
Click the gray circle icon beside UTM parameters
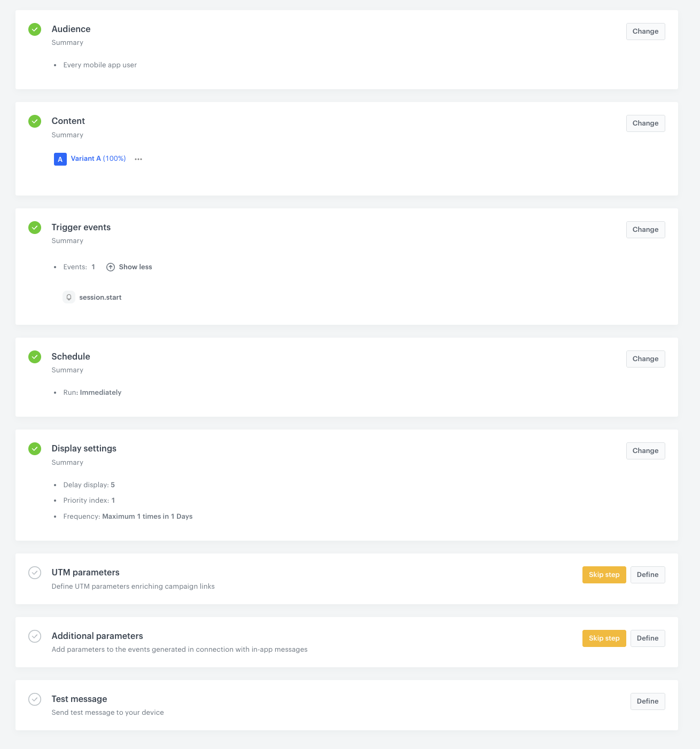coord(34,572)
